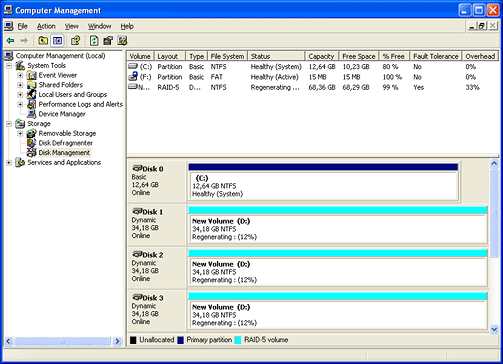Select Computer Management (Local) root node
Image resolution: width=503 pixels, height=364 pixels.
(x=60, y=56)
